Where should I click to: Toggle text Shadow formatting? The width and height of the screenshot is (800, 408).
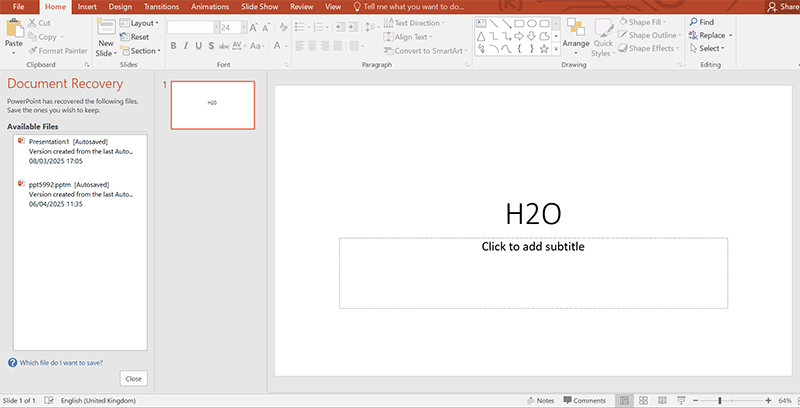pyautogui.click(x=211, y=46)
